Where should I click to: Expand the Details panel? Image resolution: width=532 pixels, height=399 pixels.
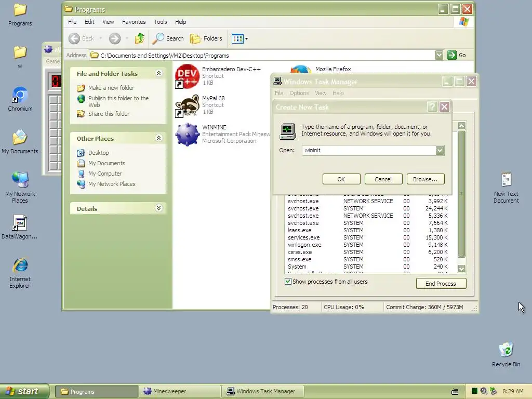pyautogui.click(x=159, y=208)
